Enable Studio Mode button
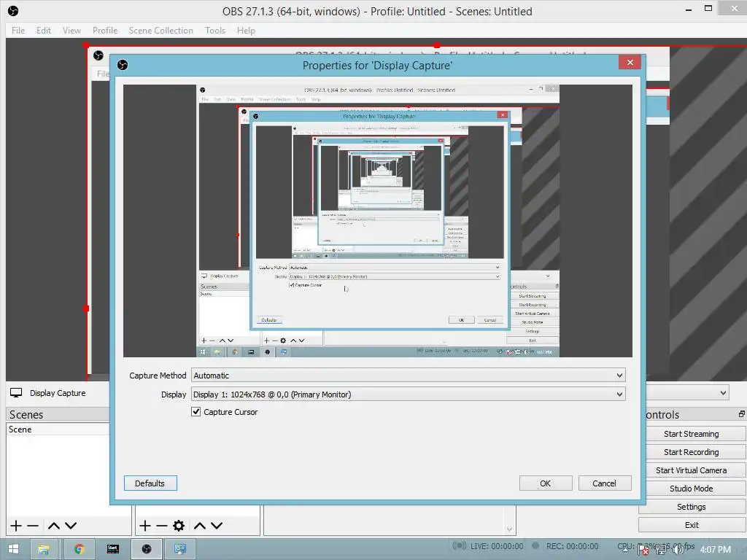 (x=692, y=489)
